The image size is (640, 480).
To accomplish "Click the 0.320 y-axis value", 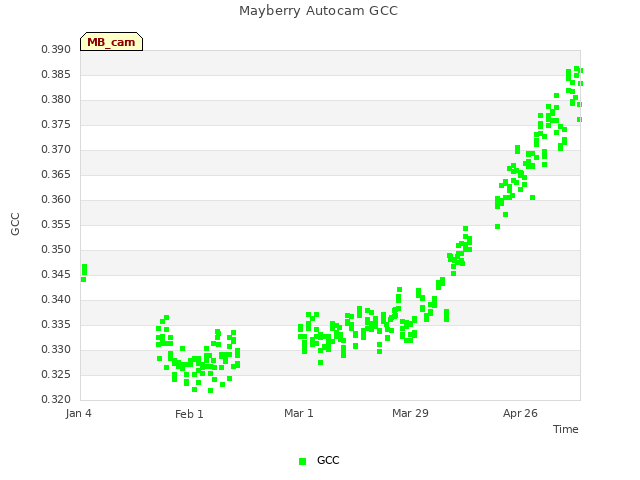I will pos(56,399).
